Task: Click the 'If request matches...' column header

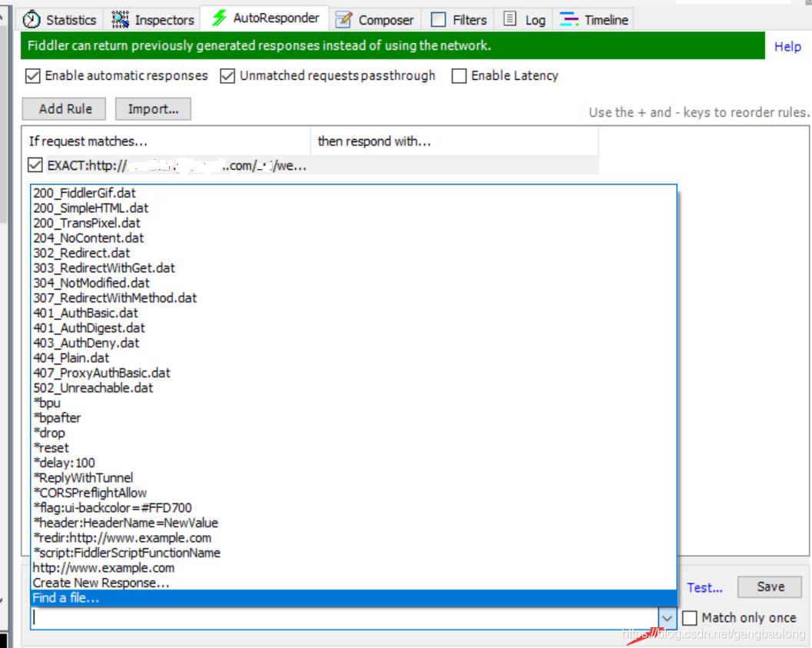Action: pos(166,141)
